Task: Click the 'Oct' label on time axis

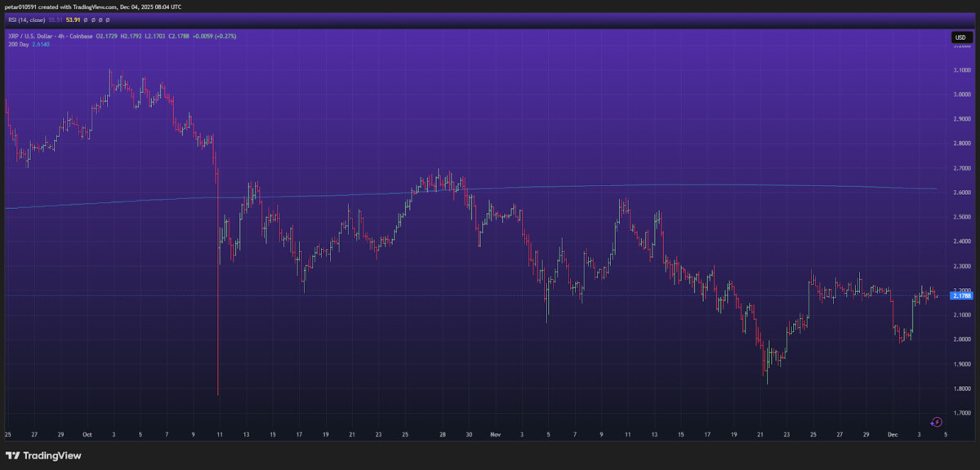Action: (86, 435)
